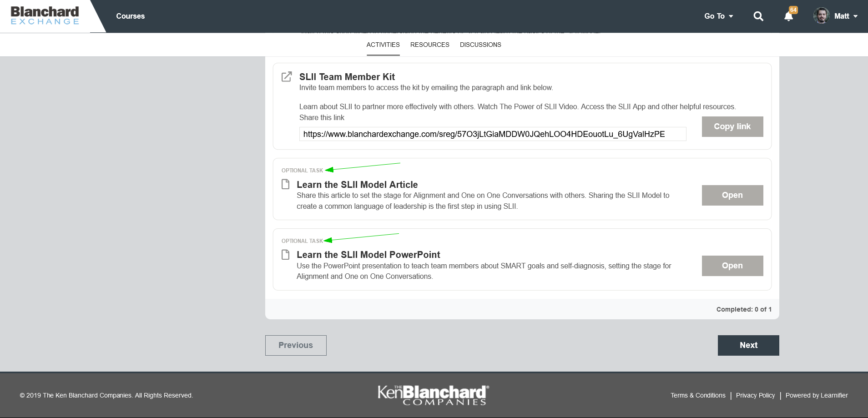Open the notifications bell icon

[x=788, y=16]
